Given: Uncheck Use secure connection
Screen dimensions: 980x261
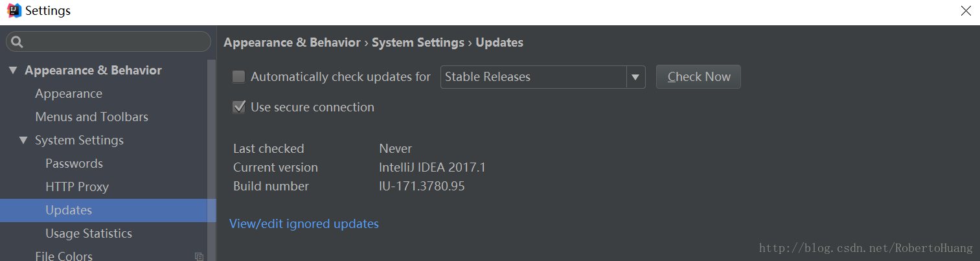Looking at the screenshot, I should pyautogui.click(x=239, y=108).
